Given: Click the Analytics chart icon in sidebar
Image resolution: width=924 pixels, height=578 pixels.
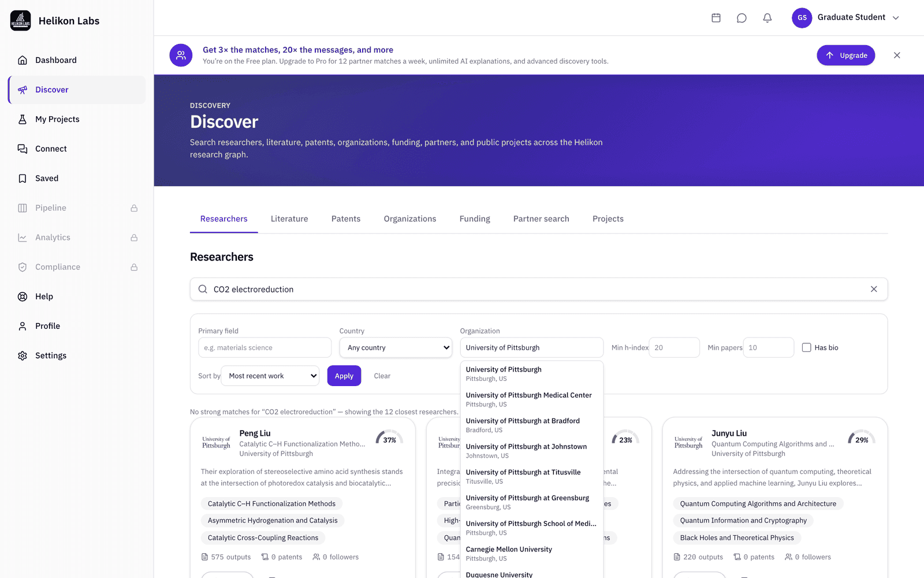Looking at the screenshot, I should (23, 238).
